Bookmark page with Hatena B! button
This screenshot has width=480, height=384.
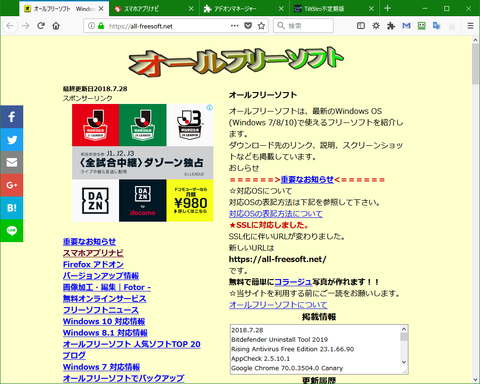click(x=12, y=208)
